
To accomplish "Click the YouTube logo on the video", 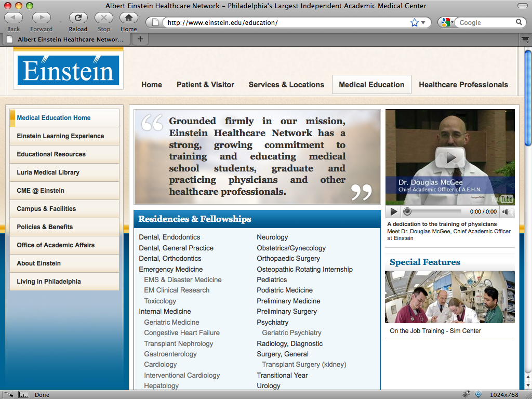I will 502,199.
